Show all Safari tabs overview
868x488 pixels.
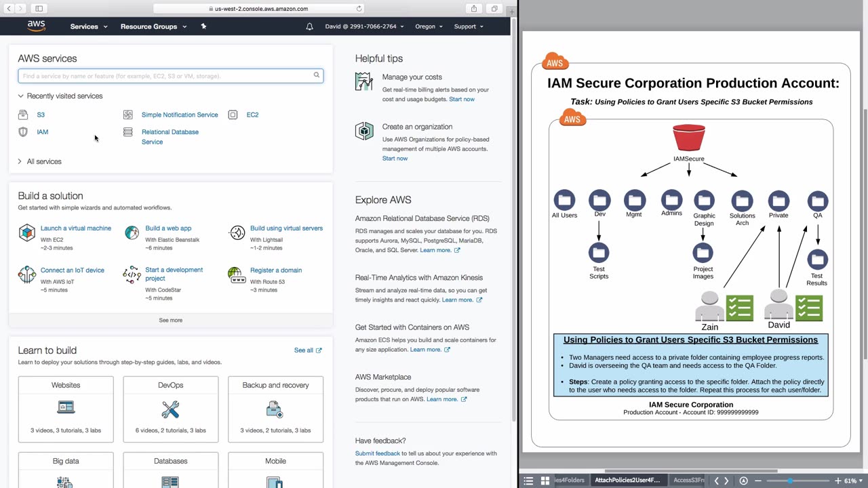tap(494, 9)
